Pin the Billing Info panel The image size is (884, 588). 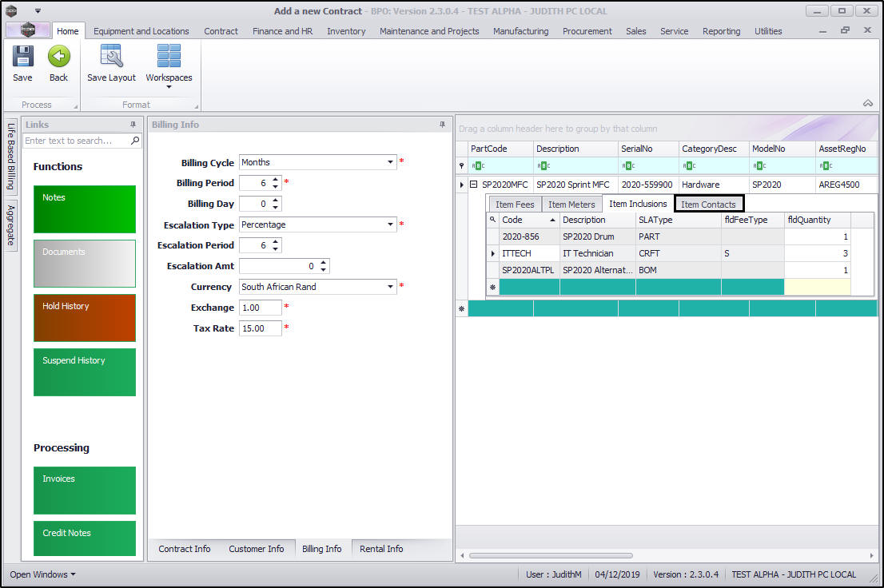tap(442, 125)
